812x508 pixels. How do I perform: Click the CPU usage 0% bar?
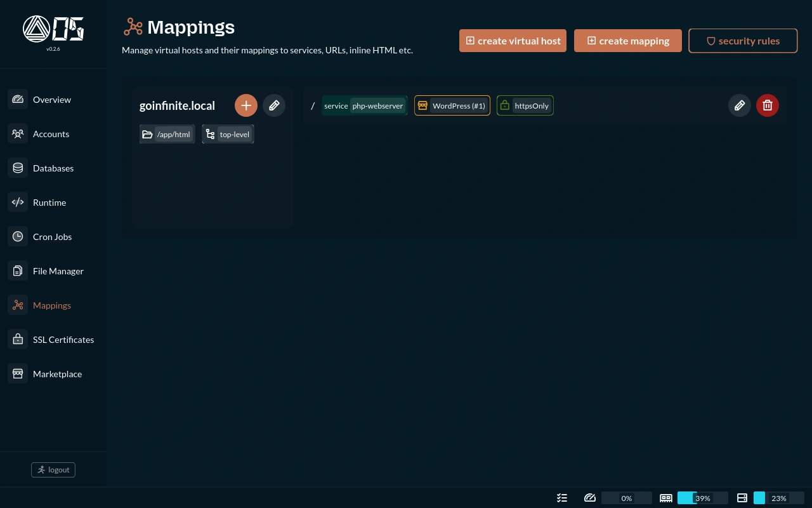pyautogui.click(x=626, y=498)
